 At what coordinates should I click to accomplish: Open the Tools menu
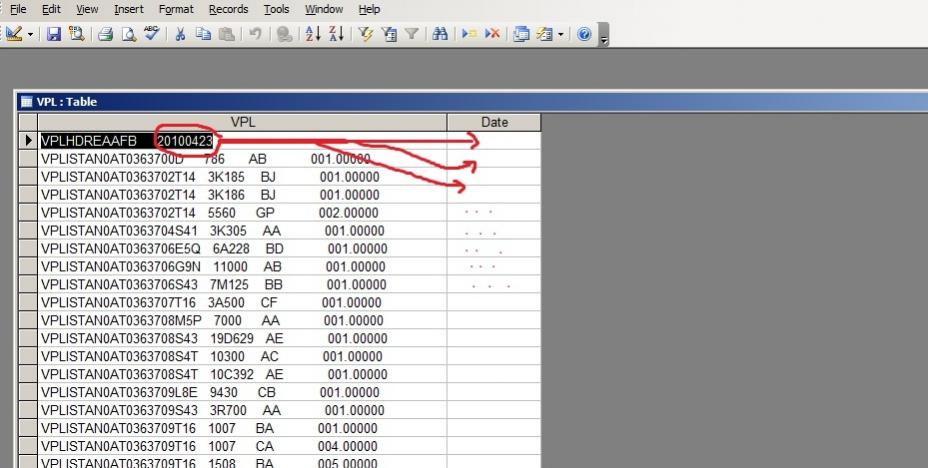[276, 9]
